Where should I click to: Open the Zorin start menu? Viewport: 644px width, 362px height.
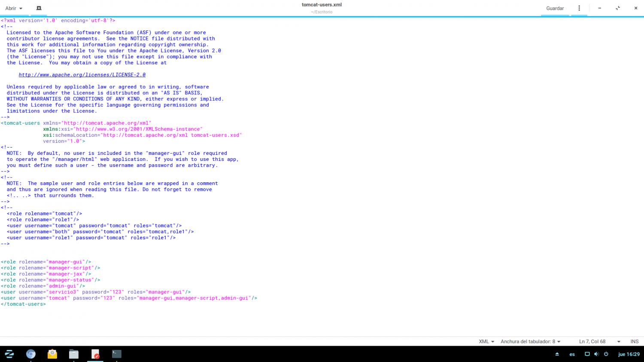[9, 354]
